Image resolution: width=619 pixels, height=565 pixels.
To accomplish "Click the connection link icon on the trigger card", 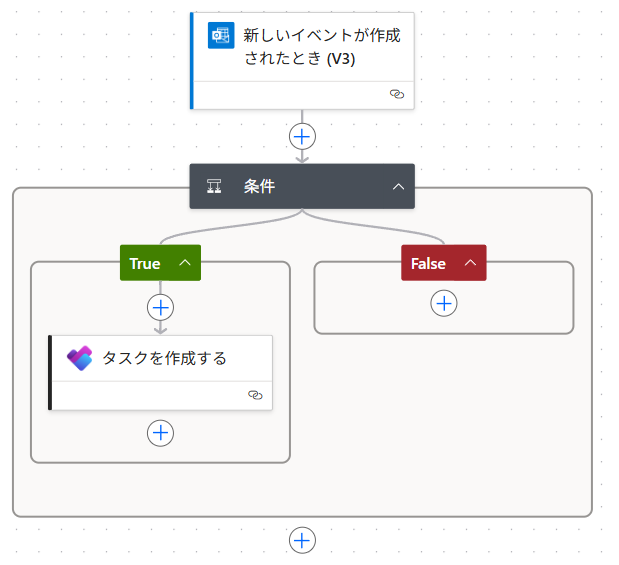I will click(x=397, y=94).
